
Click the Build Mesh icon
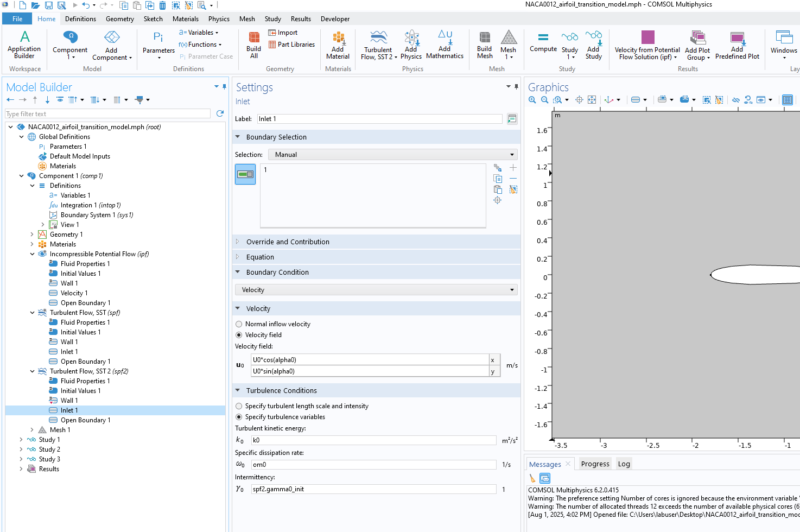point(485,43)
